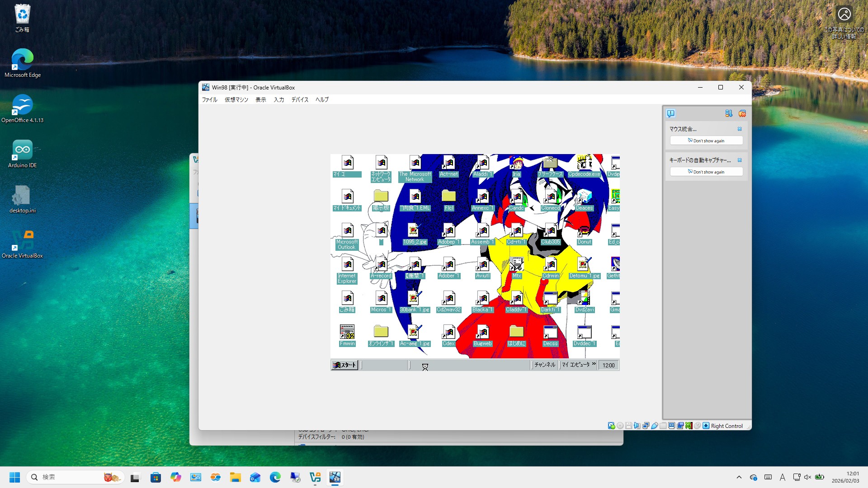This screenshot has width=868, height=488.
Task: Expand the Win98 taskbar chevron overflow
Action: (594, 364)
